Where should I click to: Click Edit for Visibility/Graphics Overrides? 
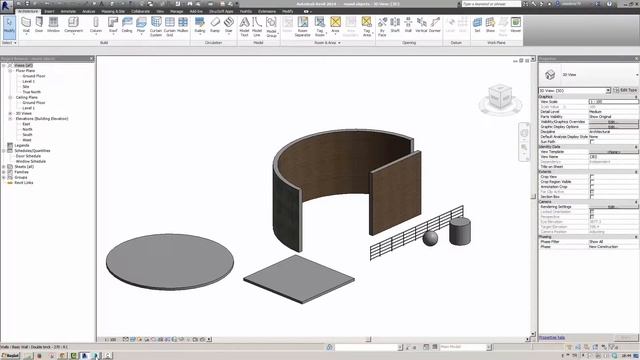613,122
